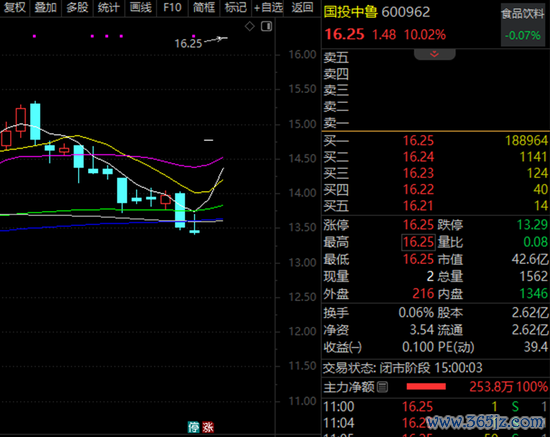Click the red 主力净额 progress bar

pos(426,386)
